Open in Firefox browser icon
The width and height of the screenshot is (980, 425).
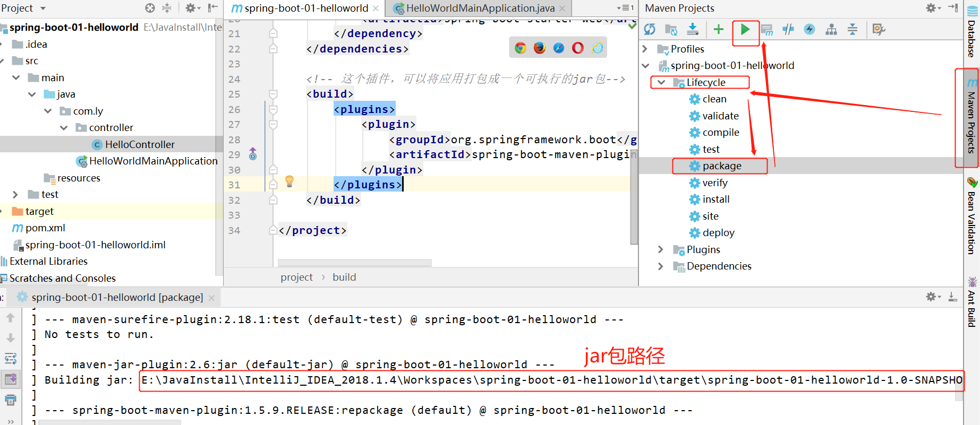(540, 48)
